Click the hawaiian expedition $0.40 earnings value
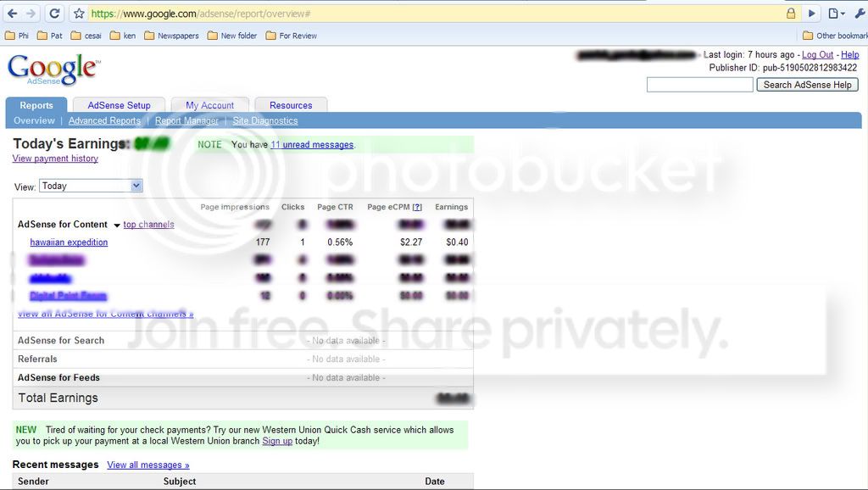 tap(457, 242)
